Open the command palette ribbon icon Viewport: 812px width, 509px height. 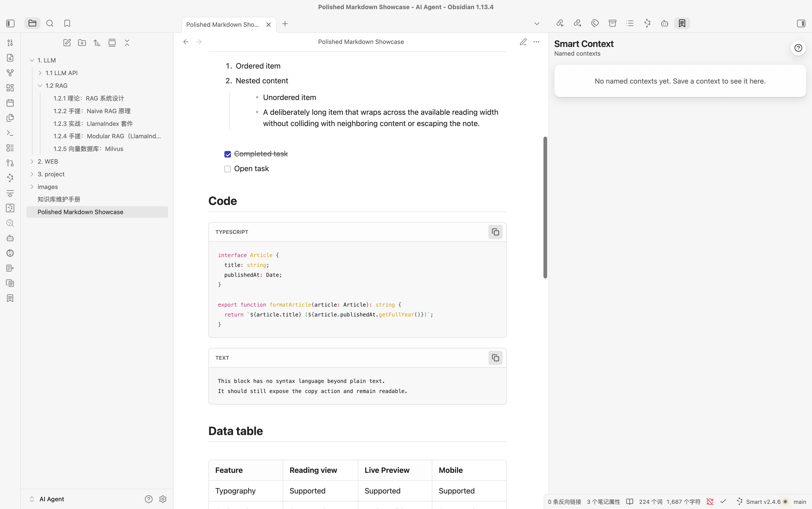pyautogui.click(x=10, y=133)
